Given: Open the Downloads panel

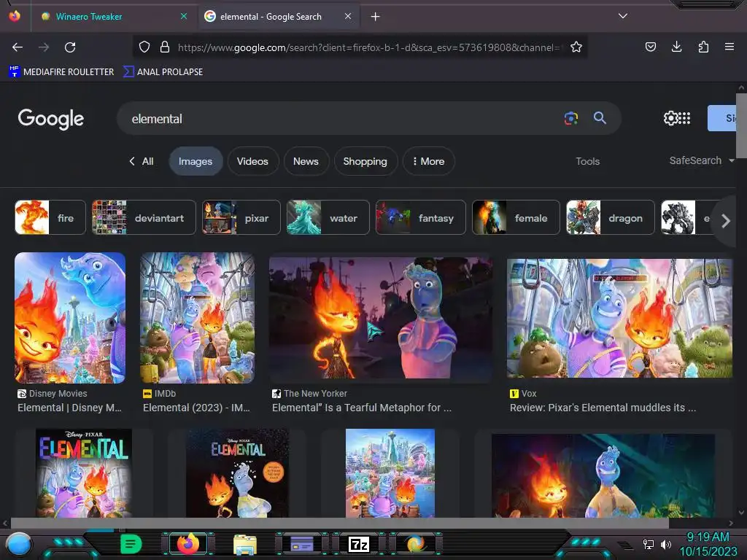Looking at the screenshot, I should tap(676, 47).
